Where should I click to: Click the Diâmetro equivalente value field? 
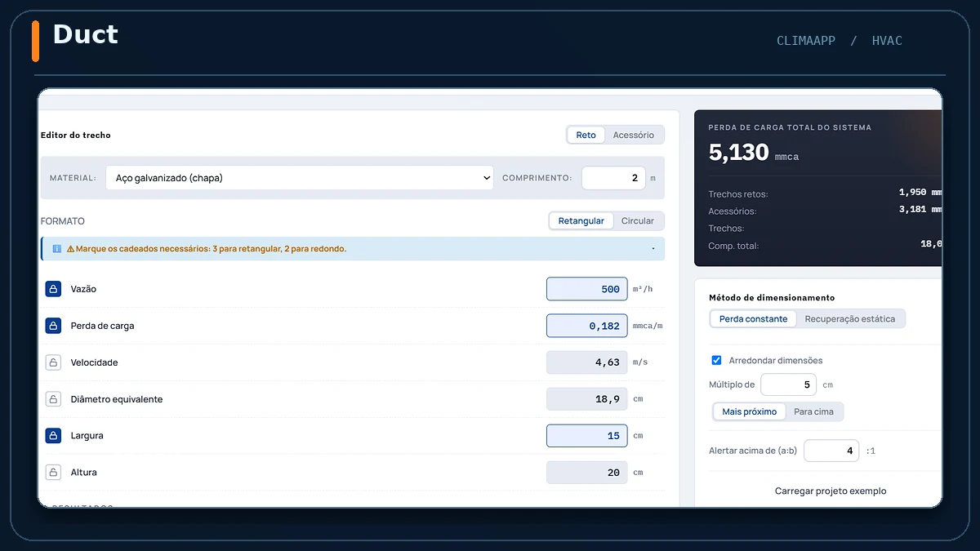point(587,399)
